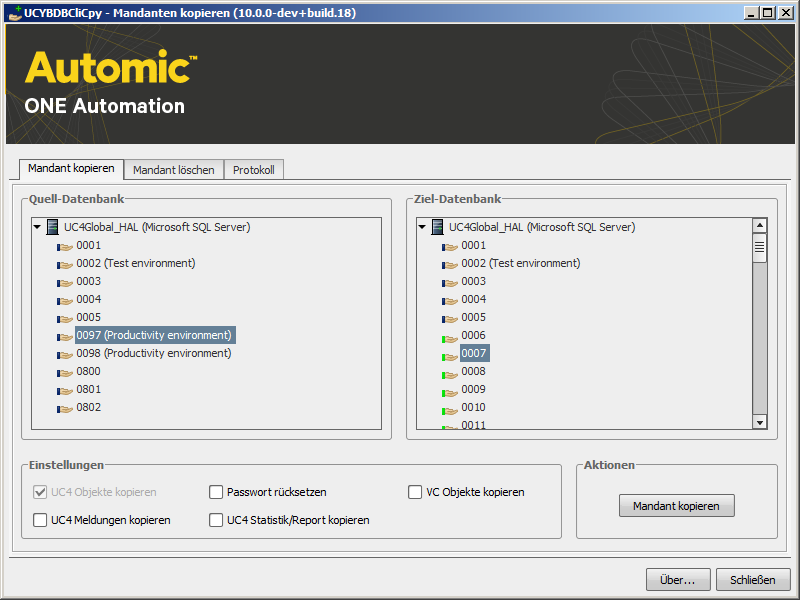This screenshot has height=600, width=800.
Task: Select target UC4Global_HAL (Microsoft SQL Server) label
Action: (x=542, y=227)
